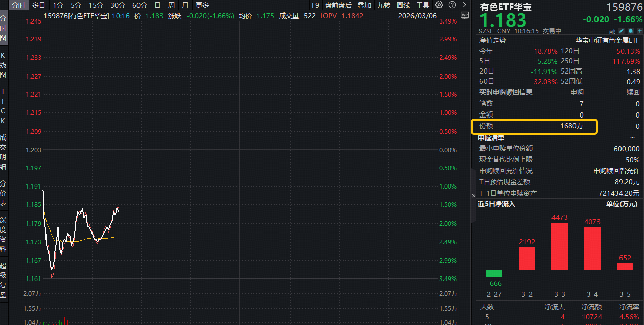Viewport: 644px width, 325px height.
Task: Expand the toolbar right arrow
Action: pyautogui.click(x=464, y=5)
